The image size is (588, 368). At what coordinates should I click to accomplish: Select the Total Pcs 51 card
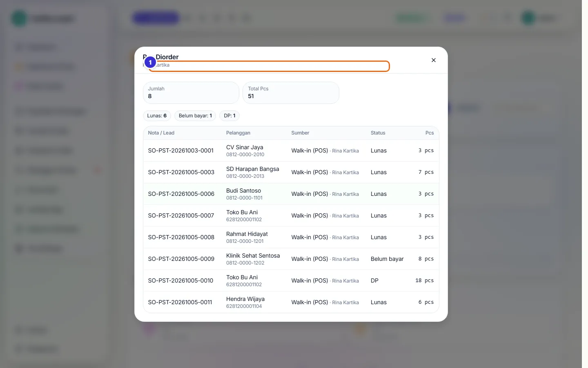[x=291, y=93]
